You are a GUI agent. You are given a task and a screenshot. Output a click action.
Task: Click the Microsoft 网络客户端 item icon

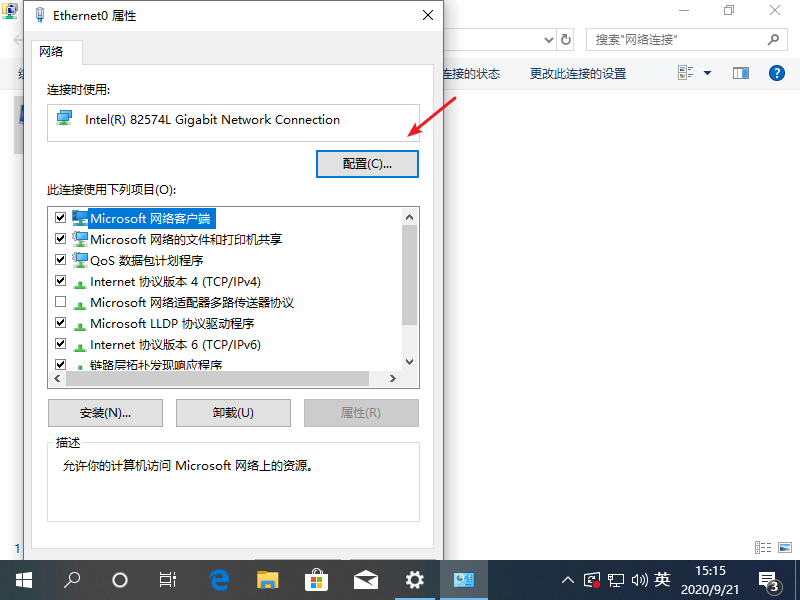[80, 218]
